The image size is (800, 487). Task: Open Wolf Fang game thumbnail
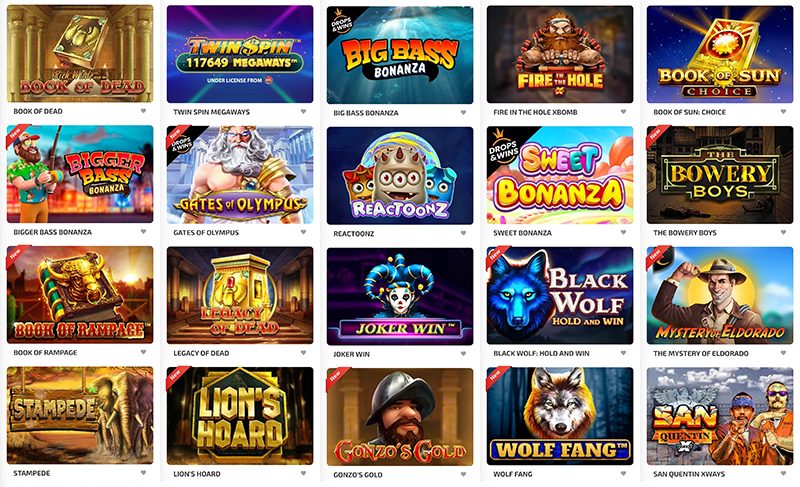coord(560,416)
